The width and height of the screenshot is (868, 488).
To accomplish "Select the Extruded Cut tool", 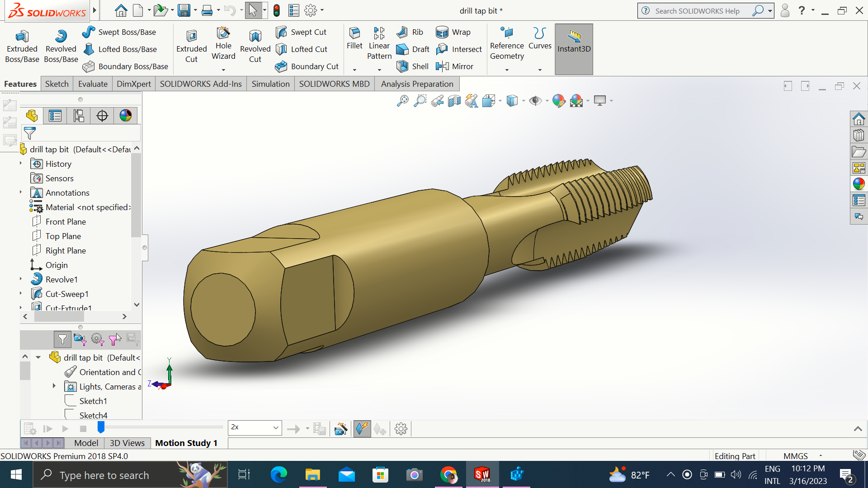I will click(191, 47).
